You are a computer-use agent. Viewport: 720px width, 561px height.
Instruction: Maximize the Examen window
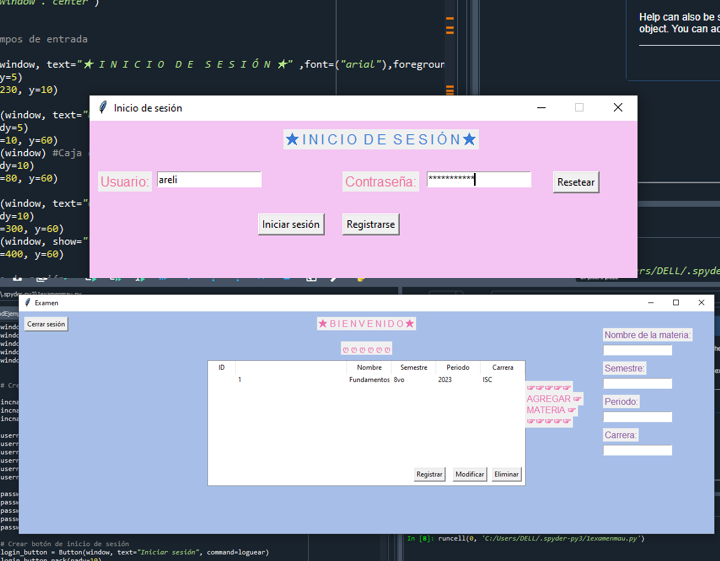pyautogui.click(x=675, y=303)
